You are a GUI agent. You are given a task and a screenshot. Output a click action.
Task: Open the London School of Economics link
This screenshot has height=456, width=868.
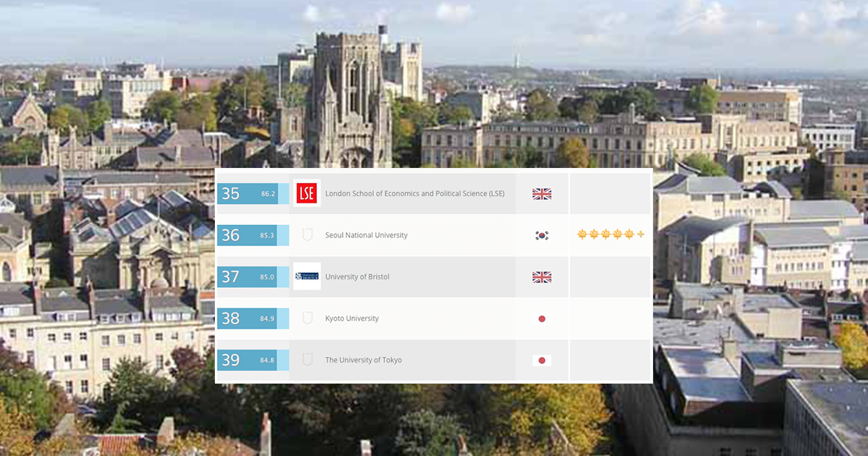(x=414, y=193)
